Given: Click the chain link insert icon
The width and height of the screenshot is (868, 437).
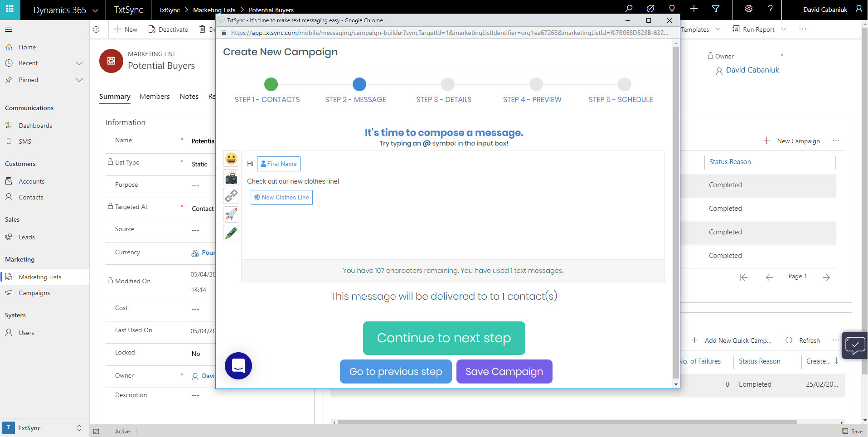Looking at the screenshot, I should point(231,196).
